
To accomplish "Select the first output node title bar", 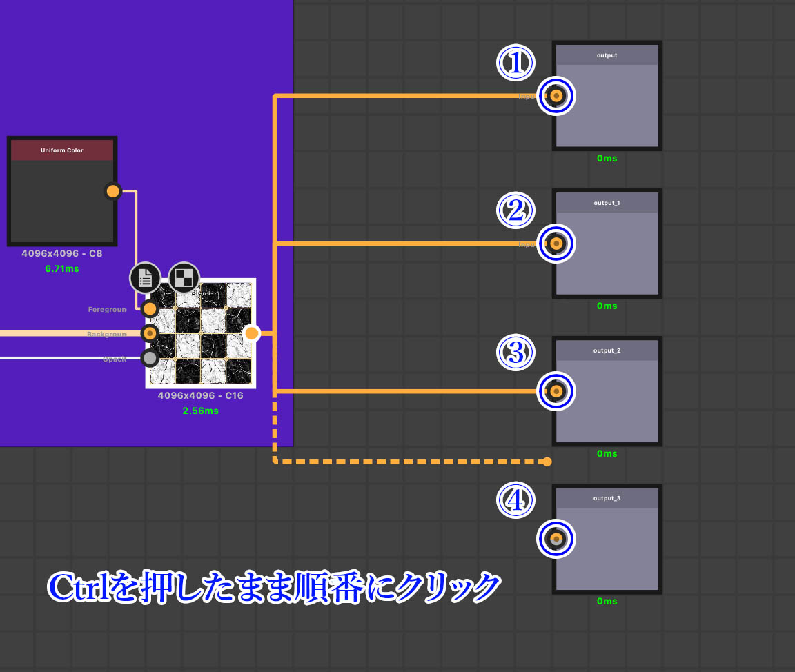I will point(607,55).
